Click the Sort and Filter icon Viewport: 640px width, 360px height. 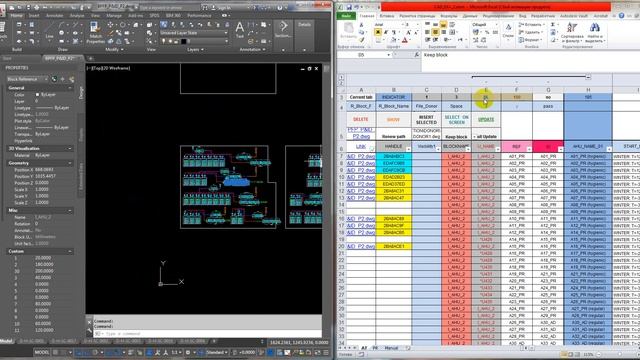tap(572, 27)
